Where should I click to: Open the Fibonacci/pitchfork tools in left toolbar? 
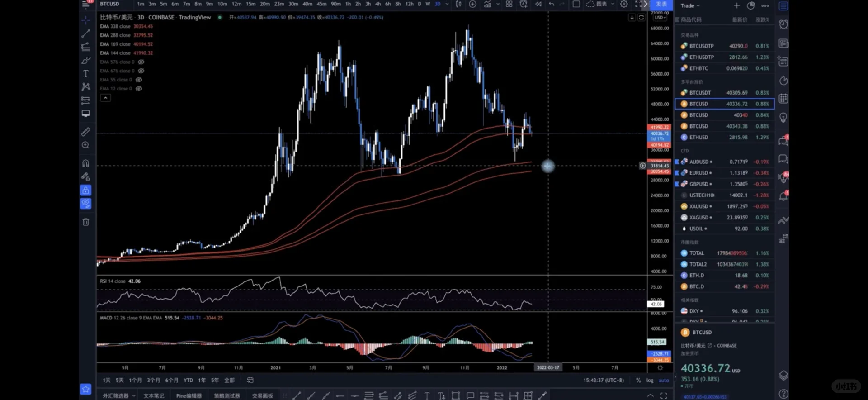(x=85, y=47)
